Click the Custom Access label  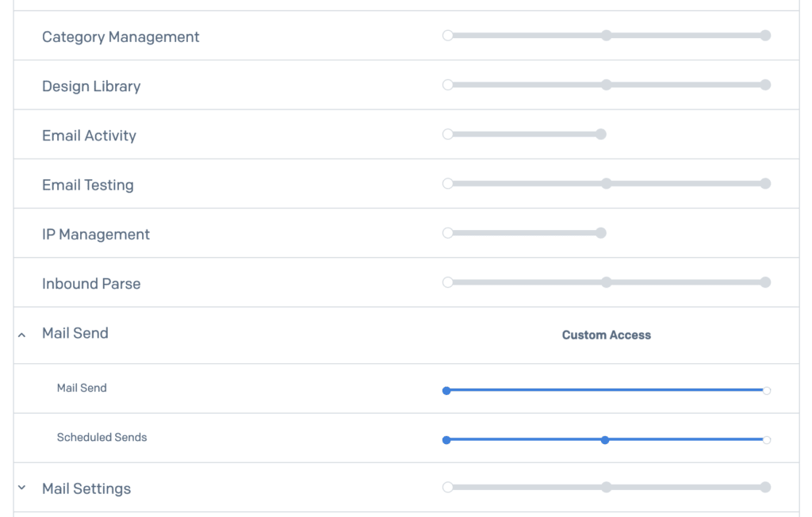coord(607,335)
